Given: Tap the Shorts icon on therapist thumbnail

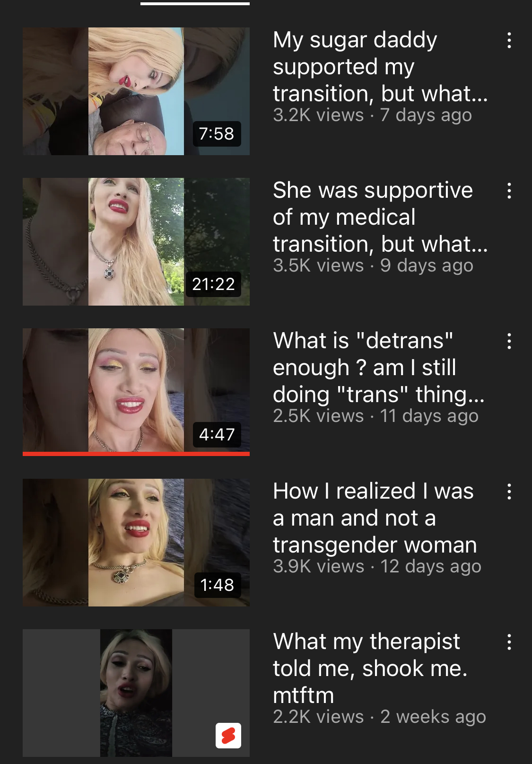Looking at the screenshot, I should pyautogui.click(x=228, y=736).
